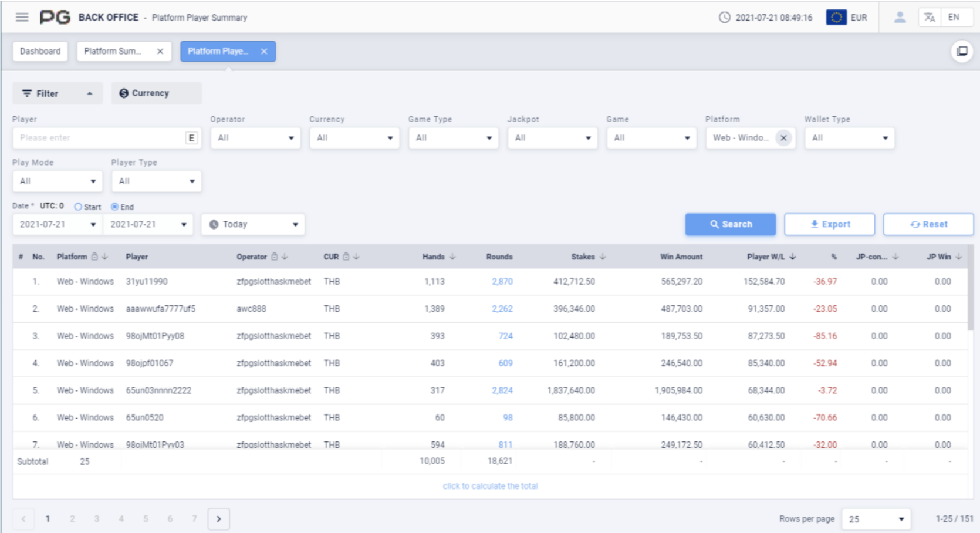Open the hamburger navigation menu

(x=22, y=17)
